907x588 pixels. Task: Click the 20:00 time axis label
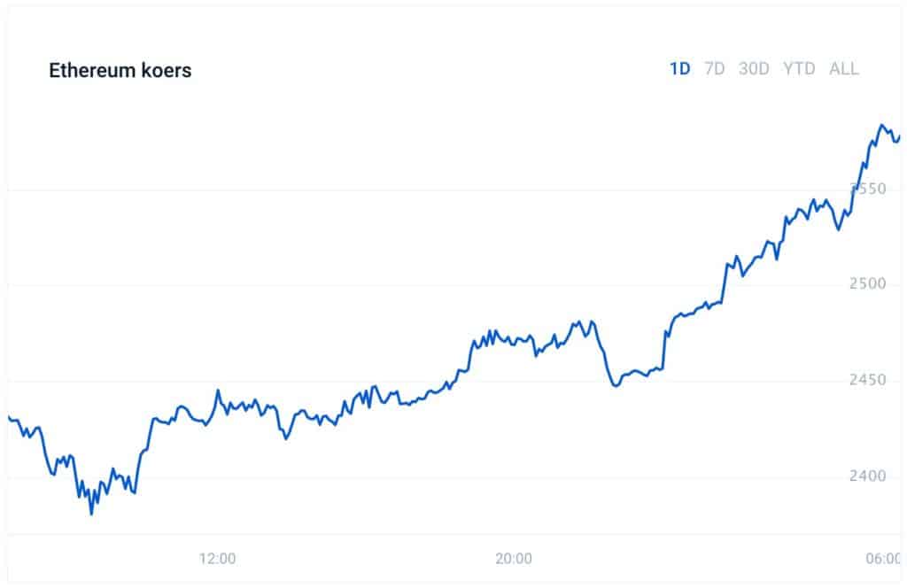pyautogui.click(x=514, y=559)
